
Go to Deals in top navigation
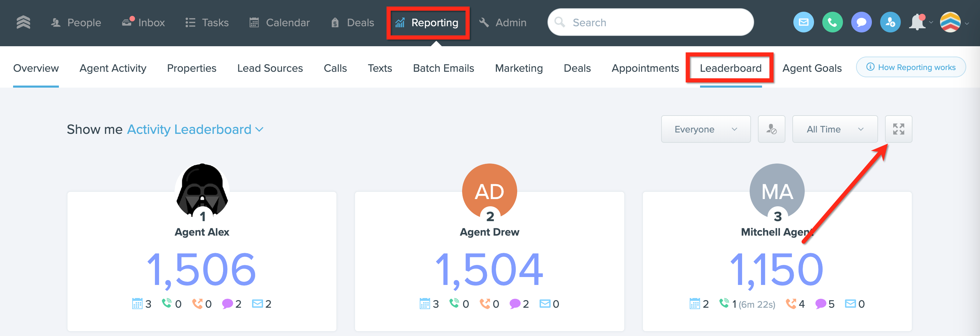[x=353, y=22]
